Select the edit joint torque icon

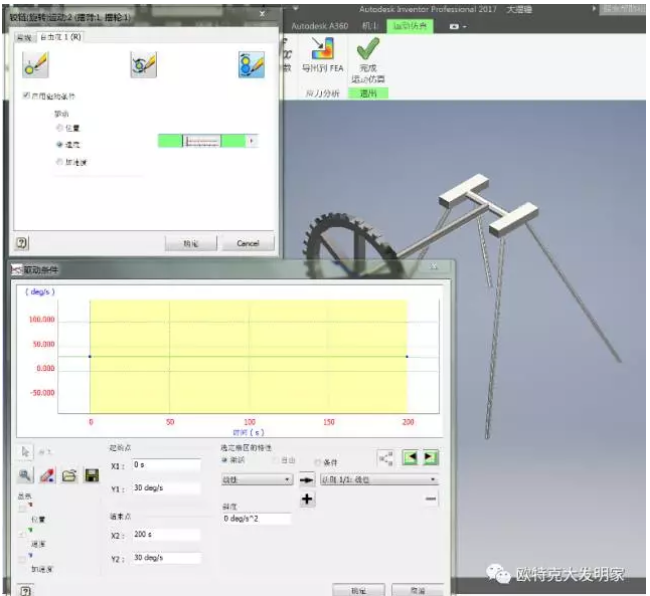(x=143, y=65)
